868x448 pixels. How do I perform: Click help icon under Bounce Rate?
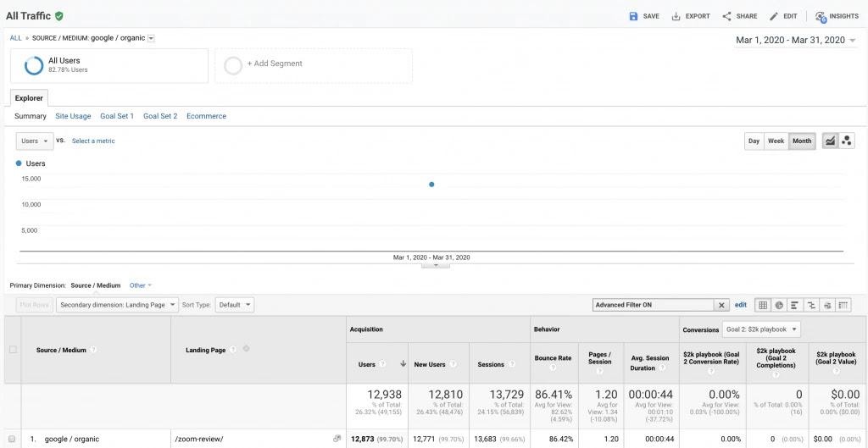tap(553, 368)
